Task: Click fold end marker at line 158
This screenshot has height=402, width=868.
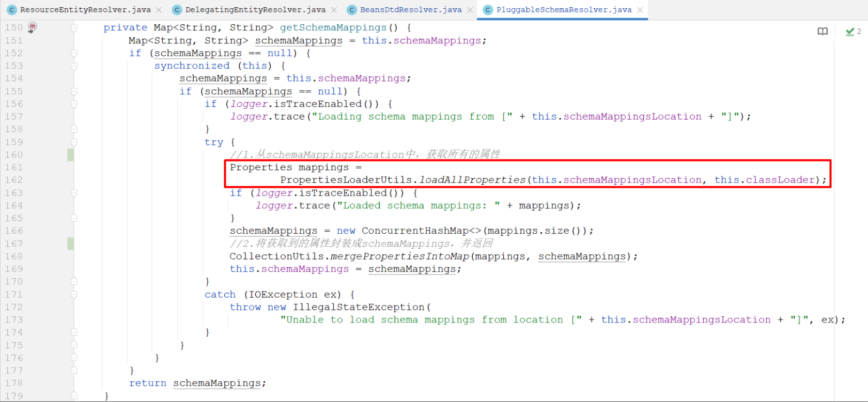Action: click(74, 129)
